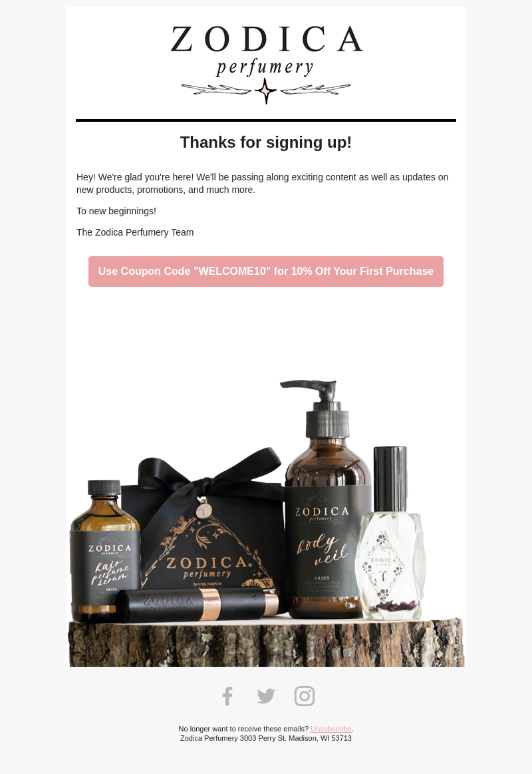
Task: Click the hair perfume serum bottle
Action: coord(104,550)
